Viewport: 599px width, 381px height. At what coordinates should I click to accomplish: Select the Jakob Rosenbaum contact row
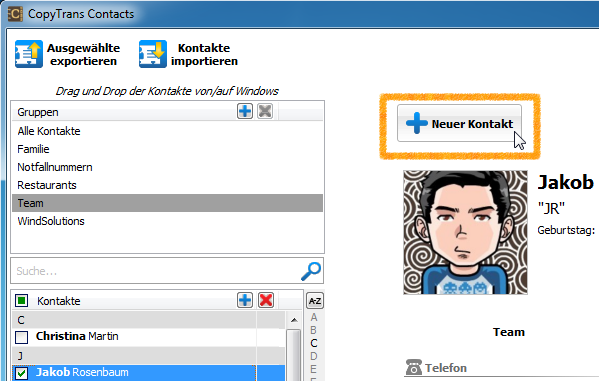click(149, 373)
